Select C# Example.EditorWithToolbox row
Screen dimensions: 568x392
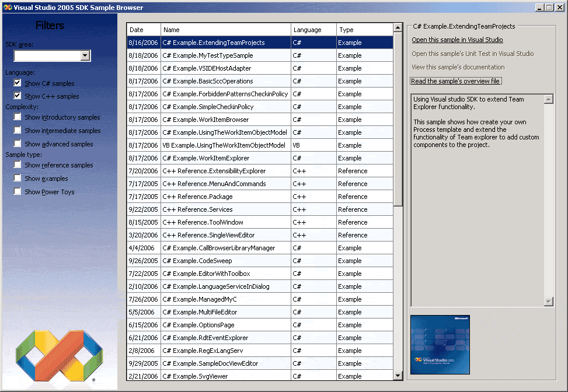[260, 274]
